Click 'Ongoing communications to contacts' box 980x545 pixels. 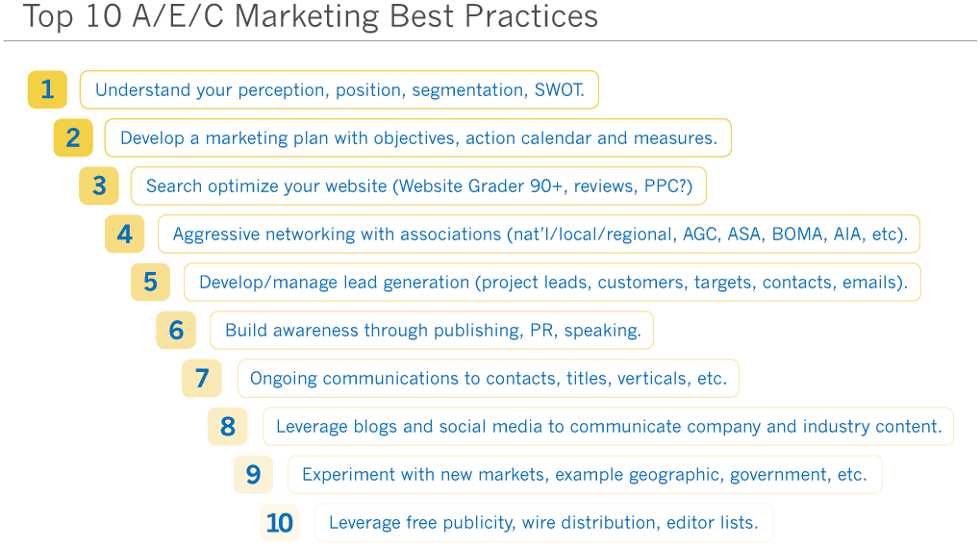click(489, 378)
